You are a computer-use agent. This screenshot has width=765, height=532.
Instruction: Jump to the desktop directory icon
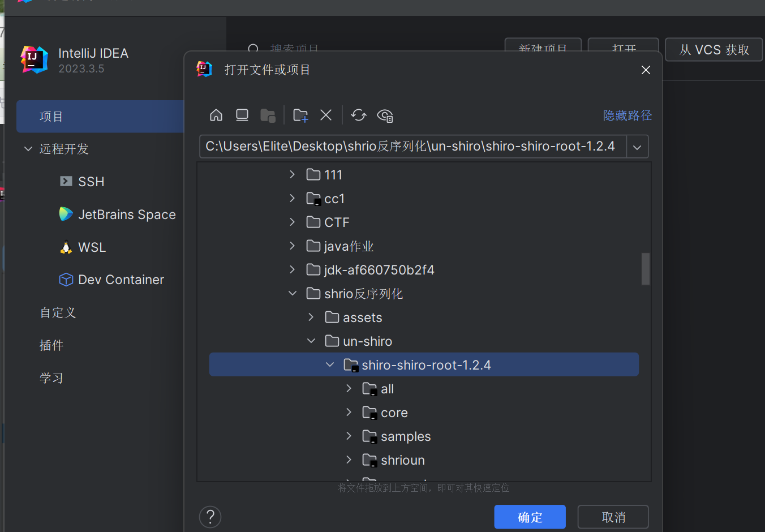pos(242,115)
